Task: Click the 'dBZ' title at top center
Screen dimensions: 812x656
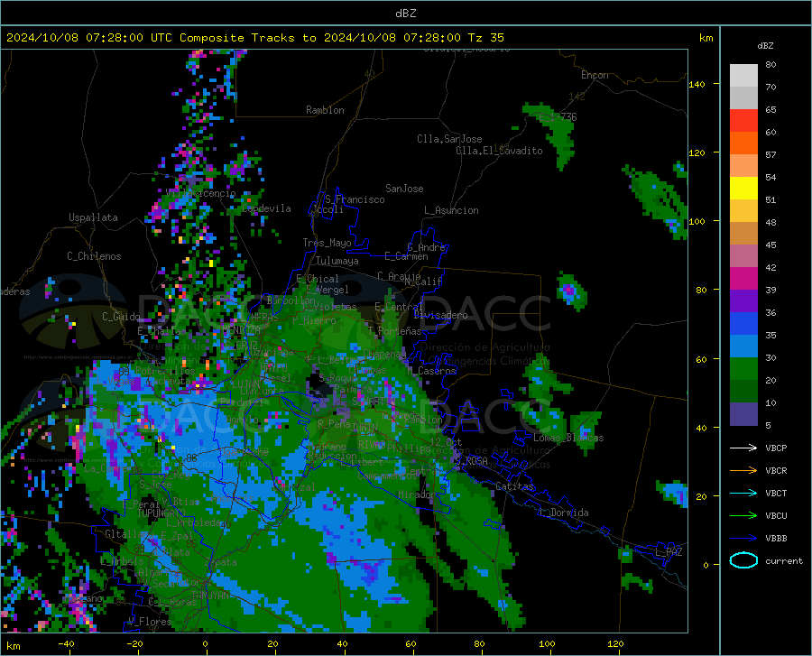Action: coord(405,14)
